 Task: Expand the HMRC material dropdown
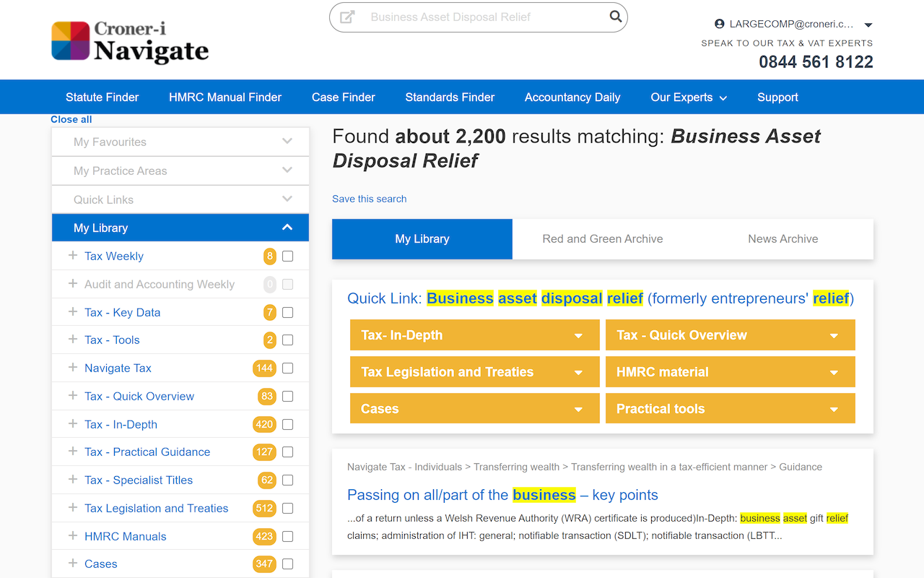point(731,372)
